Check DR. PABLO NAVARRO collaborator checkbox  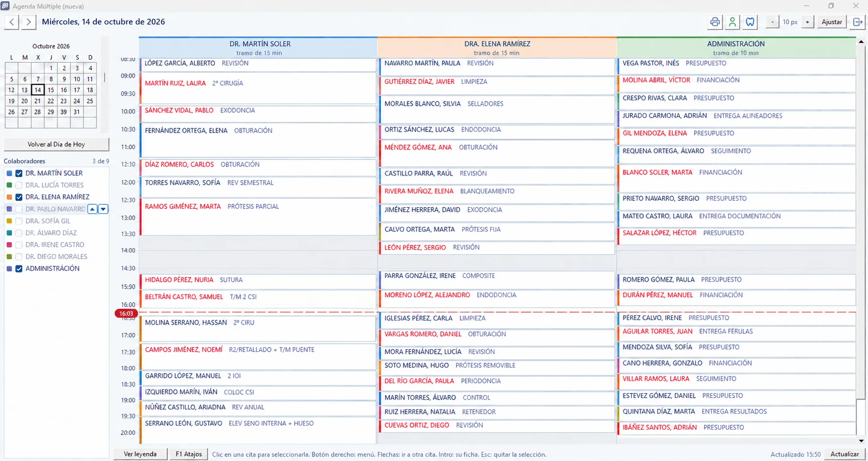click(19, 209)
